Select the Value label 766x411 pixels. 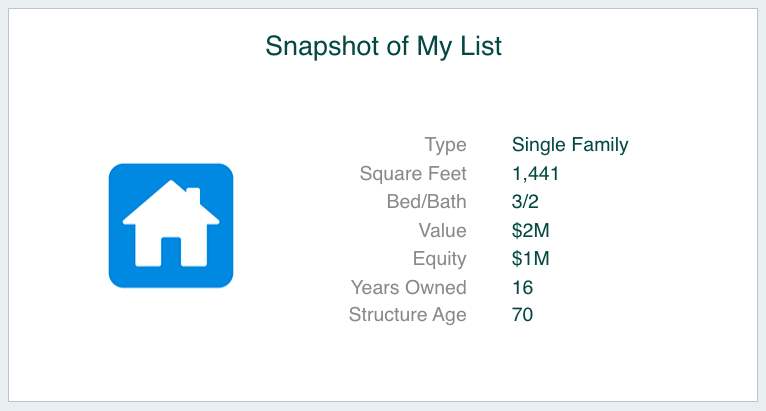[x=443, y=231]
